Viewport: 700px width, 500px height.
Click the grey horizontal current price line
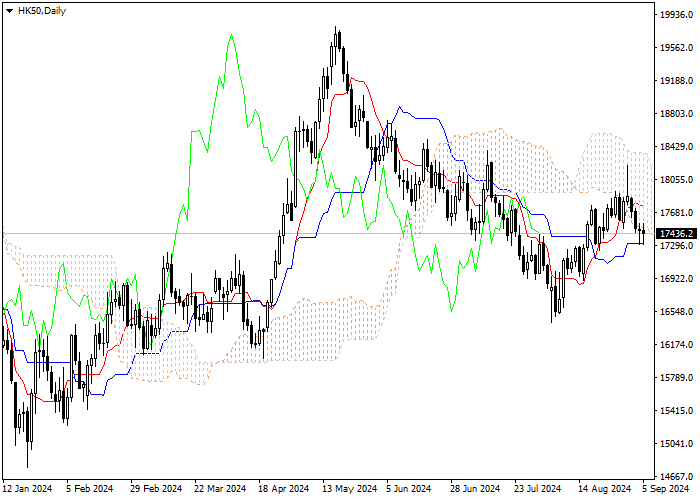[328, 233]
